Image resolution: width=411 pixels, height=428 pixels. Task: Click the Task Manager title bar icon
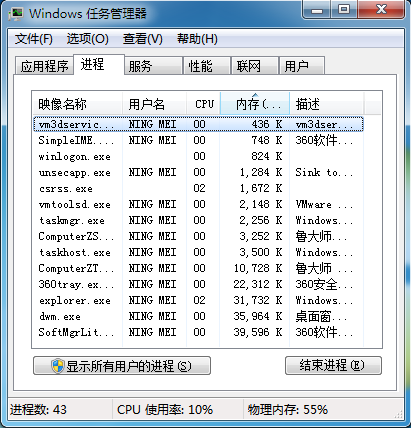16,13
